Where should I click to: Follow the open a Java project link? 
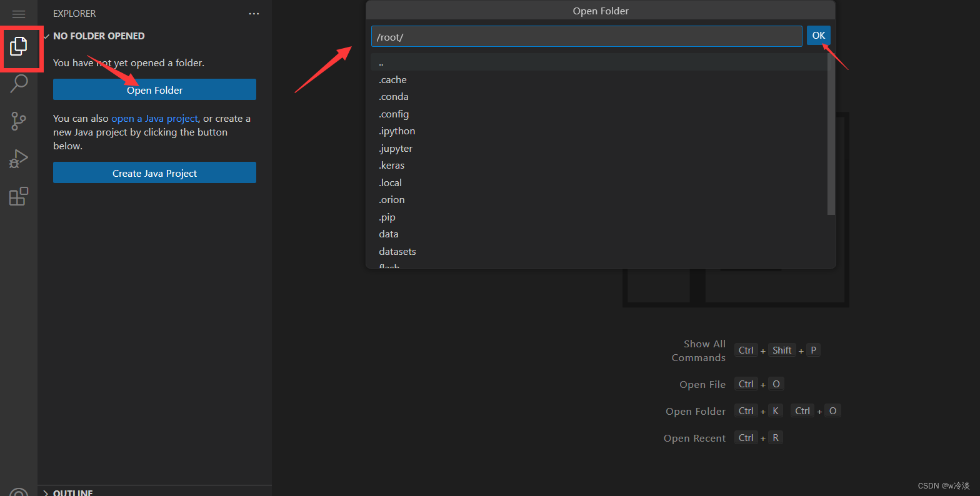point(154,118)
